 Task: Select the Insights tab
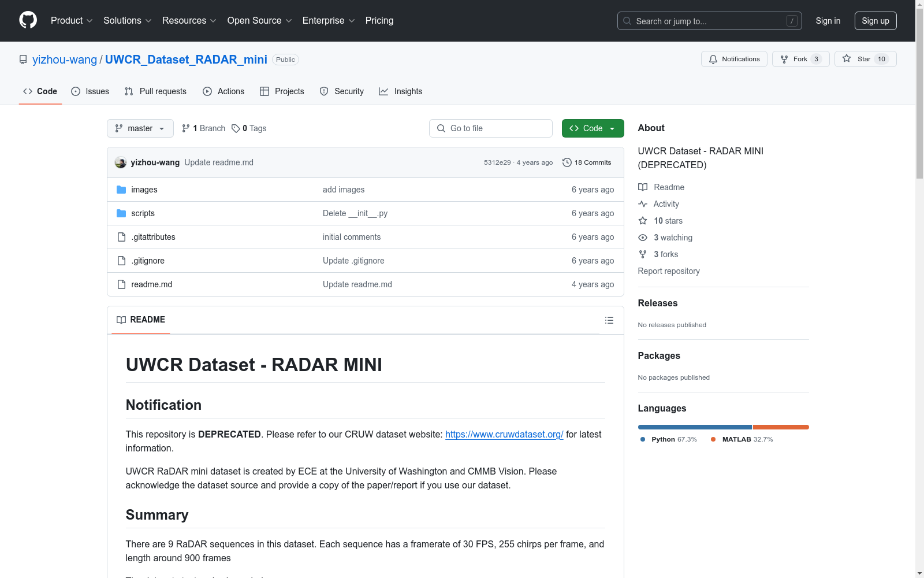(400, 91)
